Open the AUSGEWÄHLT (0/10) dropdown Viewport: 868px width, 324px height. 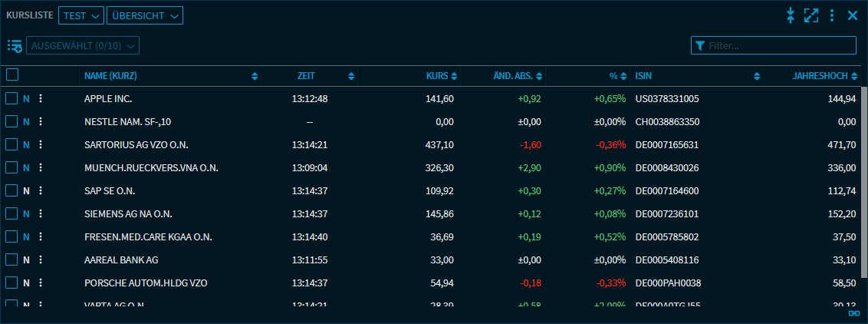pyautogui.click(x=83, y=46)
